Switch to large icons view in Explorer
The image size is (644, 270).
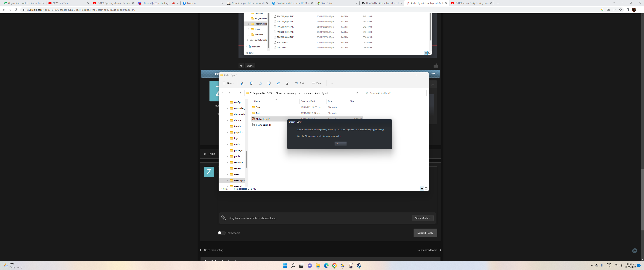426,189
